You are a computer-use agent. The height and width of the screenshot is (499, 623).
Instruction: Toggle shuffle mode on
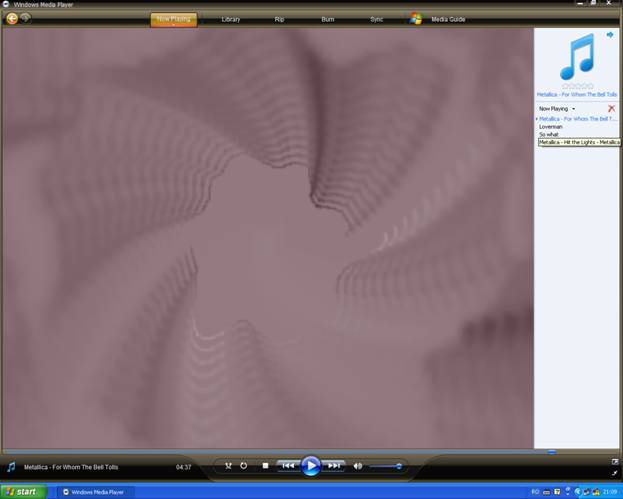(x=228, y=466)
